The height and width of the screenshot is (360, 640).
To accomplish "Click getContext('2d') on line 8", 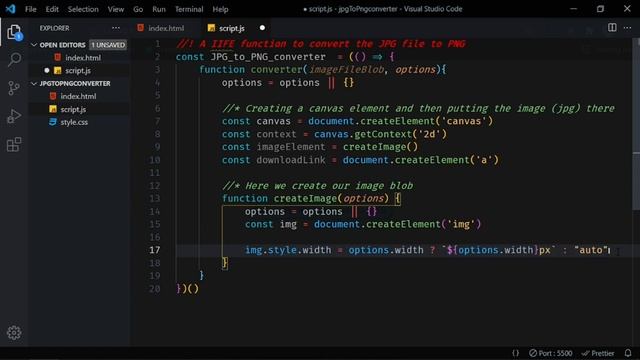I will tap(400, 134).
